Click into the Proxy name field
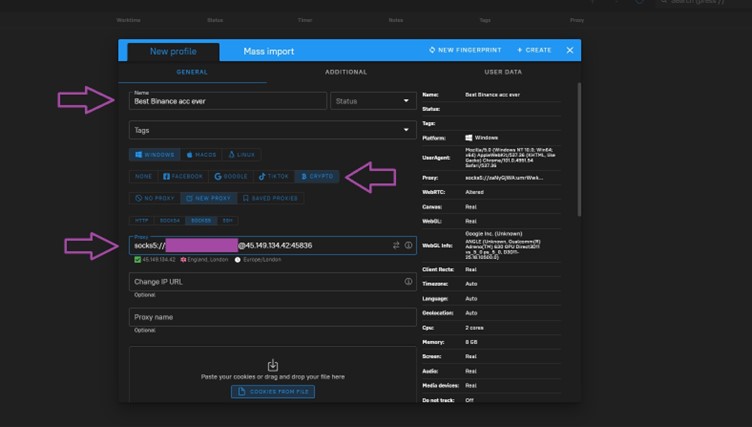Viewport: 752px width, 427px height. 273,317
